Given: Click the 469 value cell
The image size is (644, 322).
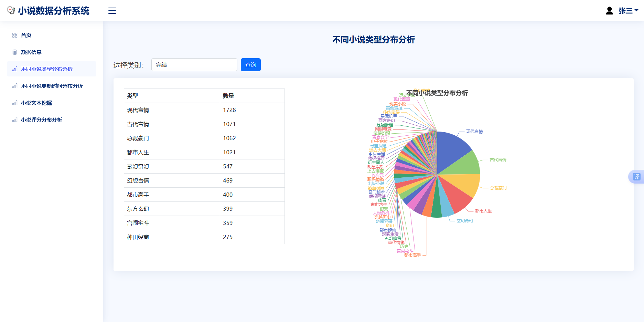Looking at the screenshot, I should (x=252, y=180).
